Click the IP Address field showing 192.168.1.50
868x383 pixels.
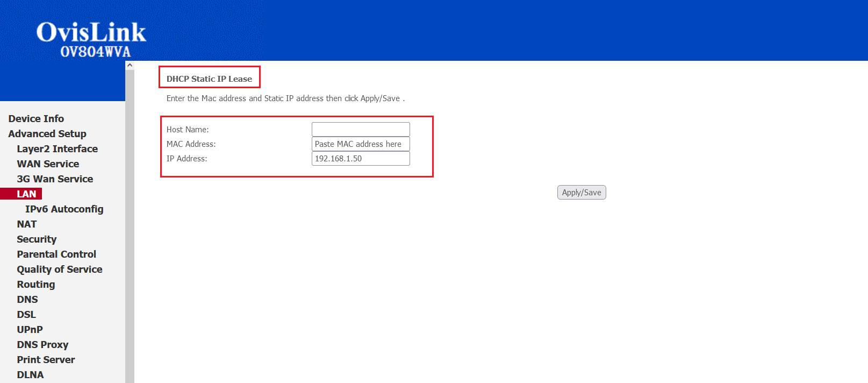(x=361, y=159)
